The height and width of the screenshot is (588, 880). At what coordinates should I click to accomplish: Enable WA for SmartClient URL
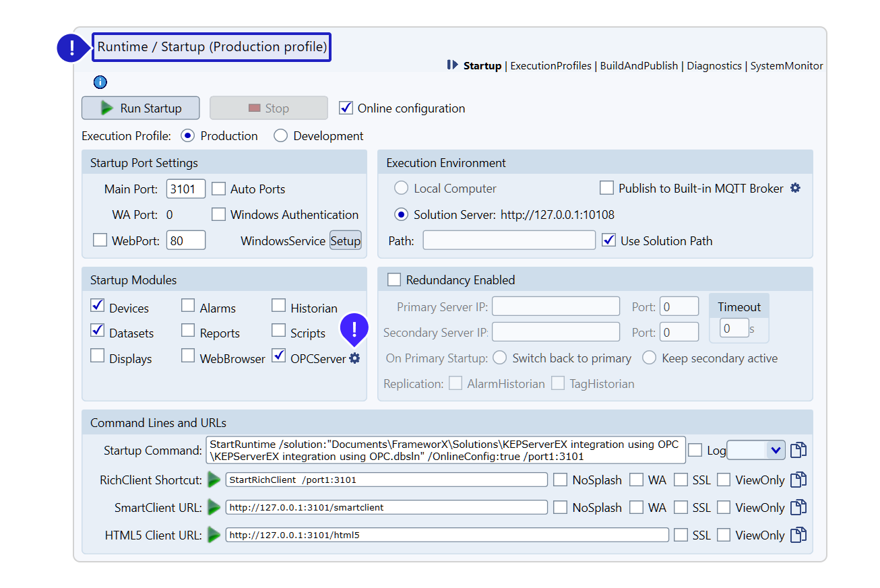(636, 507)
